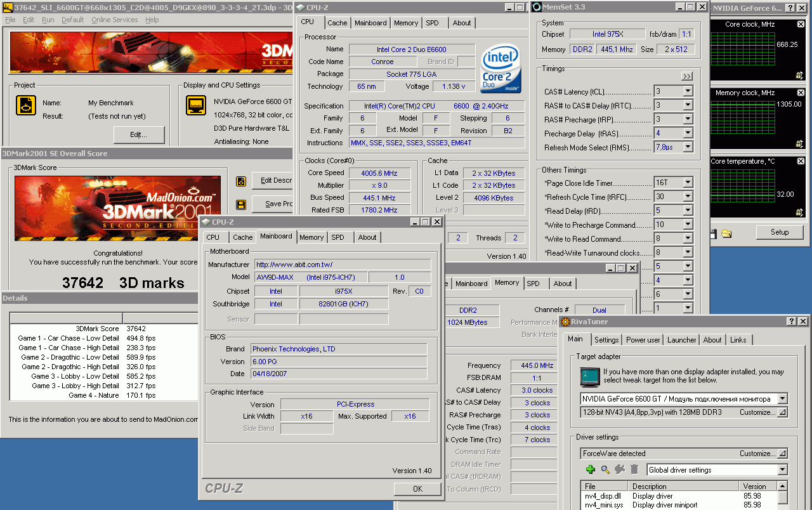Open the RAS# Precharge (tRP) dropdown

coord(688,119)
